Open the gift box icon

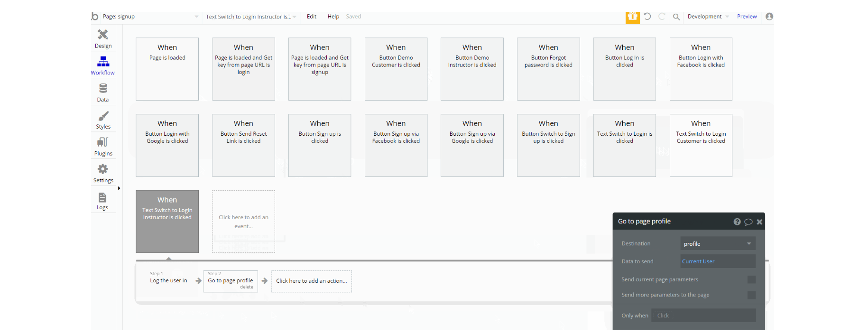633,17
